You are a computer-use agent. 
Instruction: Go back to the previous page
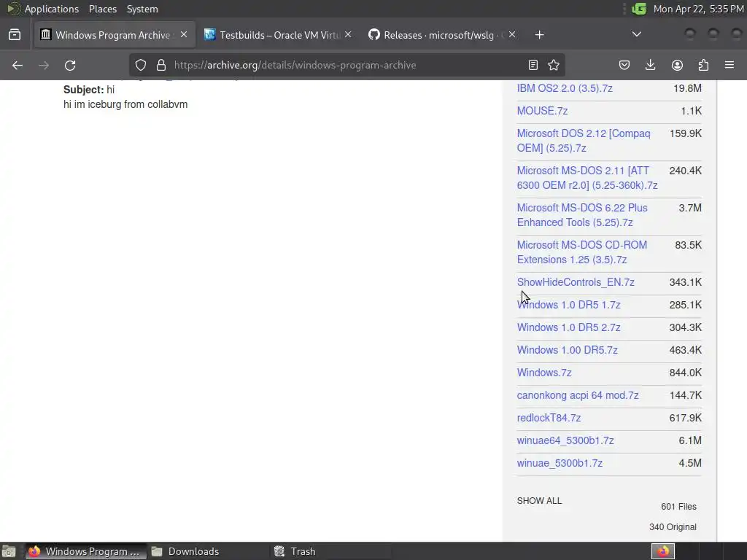[18, 65]
